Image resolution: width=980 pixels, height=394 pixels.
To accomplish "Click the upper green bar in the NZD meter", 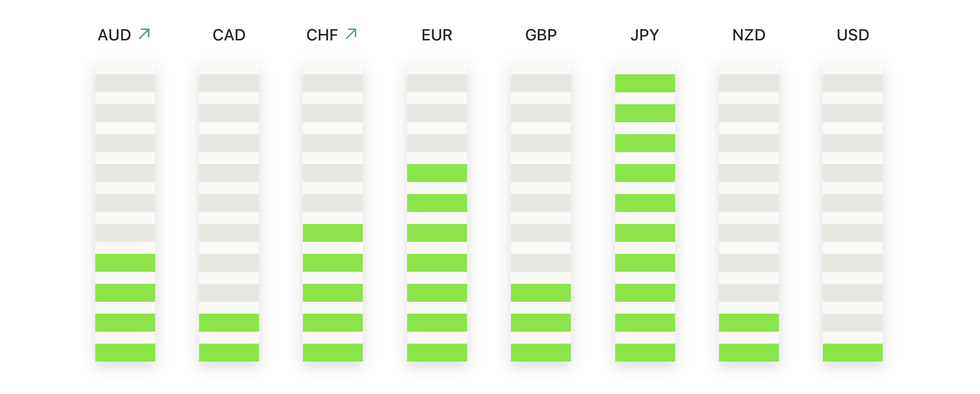I will 749,323.
